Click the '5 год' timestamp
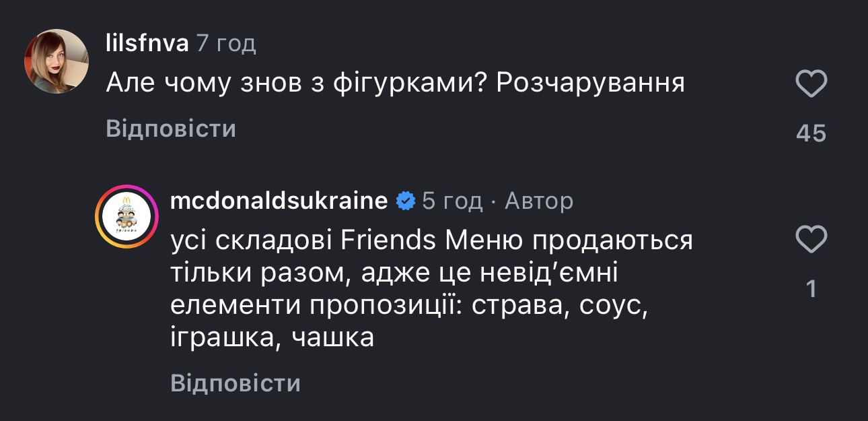This screenshot has height=421, width=868. 452,201
